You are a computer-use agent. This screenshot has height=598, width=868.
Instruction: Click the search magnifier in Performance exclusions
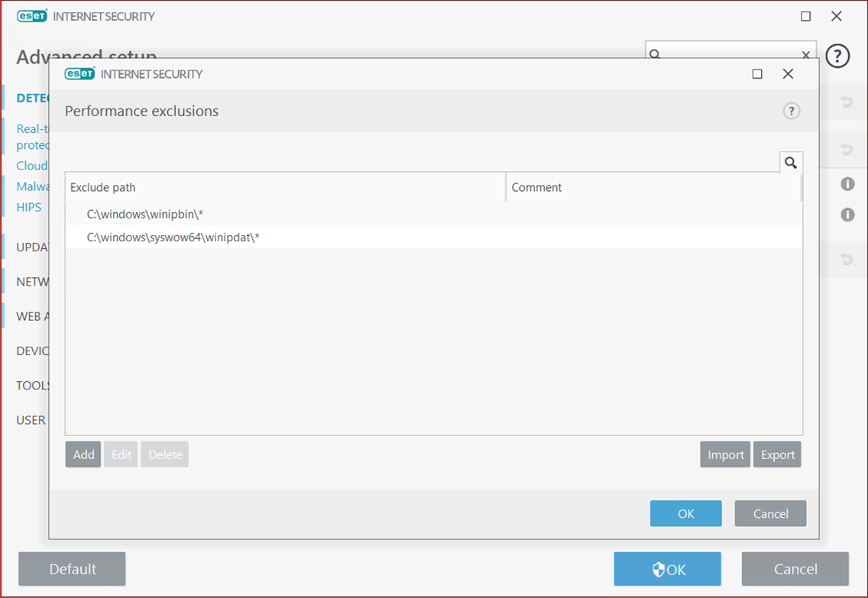[791, 163]
